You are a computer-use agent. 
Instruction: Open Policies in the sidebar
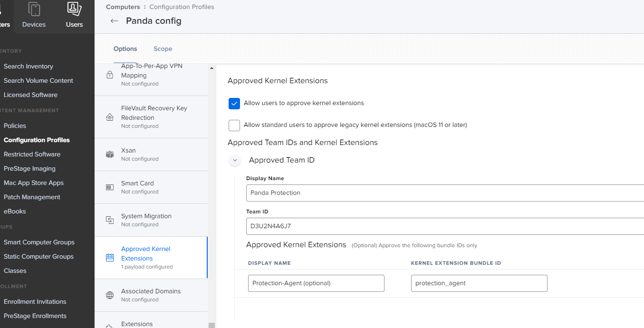[x=15, y=126]
